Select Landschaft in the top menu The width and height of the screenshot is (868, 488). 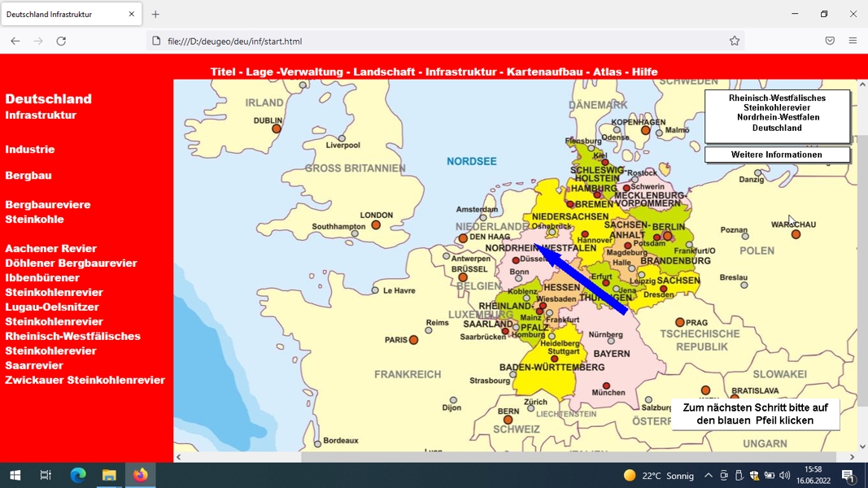point(384,72)
